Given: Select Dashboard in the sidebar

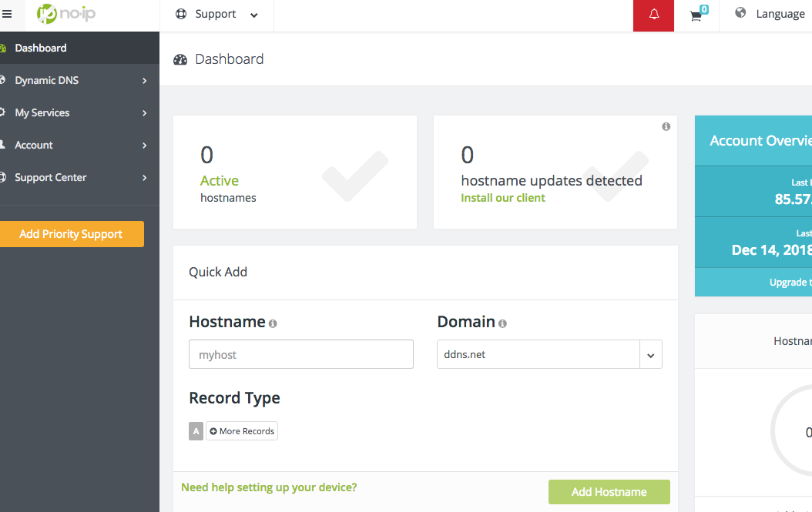Looking at the screenshot, I should tap(41, 48).
